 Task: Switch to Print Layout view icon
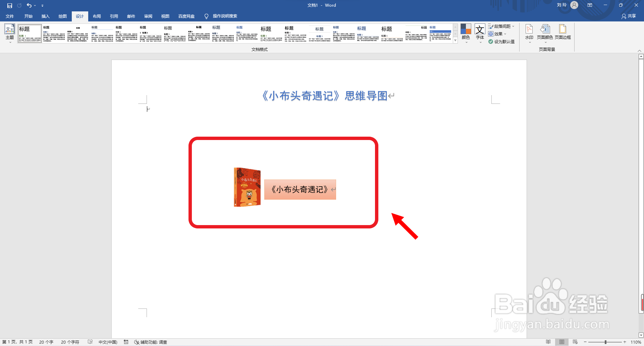click(562, 342)
